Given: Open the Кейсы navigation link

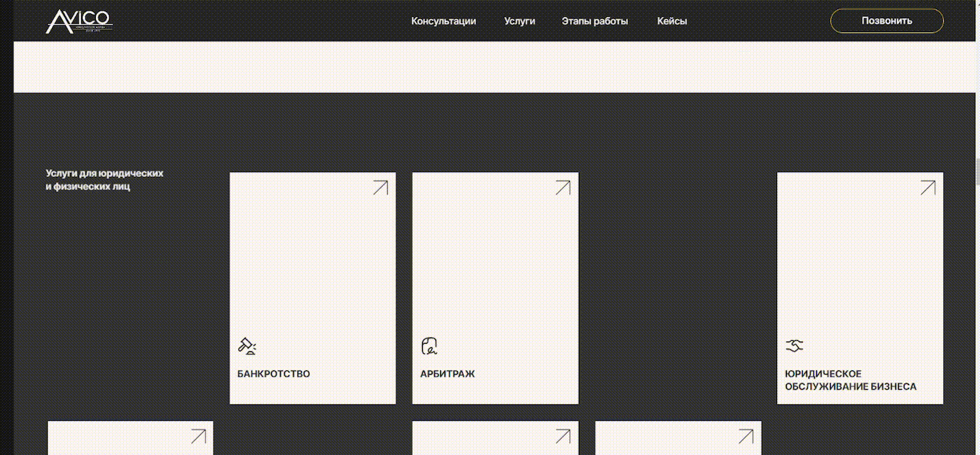Looking at the screenshot, I should click(672, 21).
